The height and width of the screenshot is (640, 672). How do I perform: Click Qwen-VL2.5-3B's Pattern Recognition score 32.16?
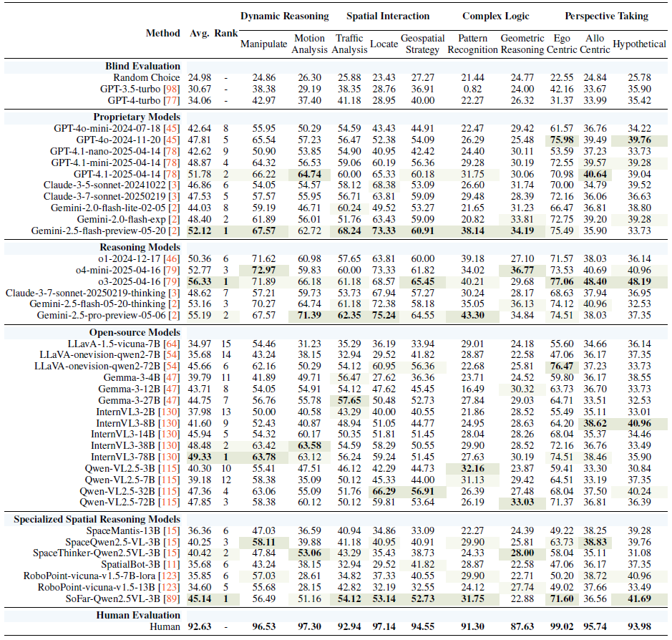click(x=473, y=468)
